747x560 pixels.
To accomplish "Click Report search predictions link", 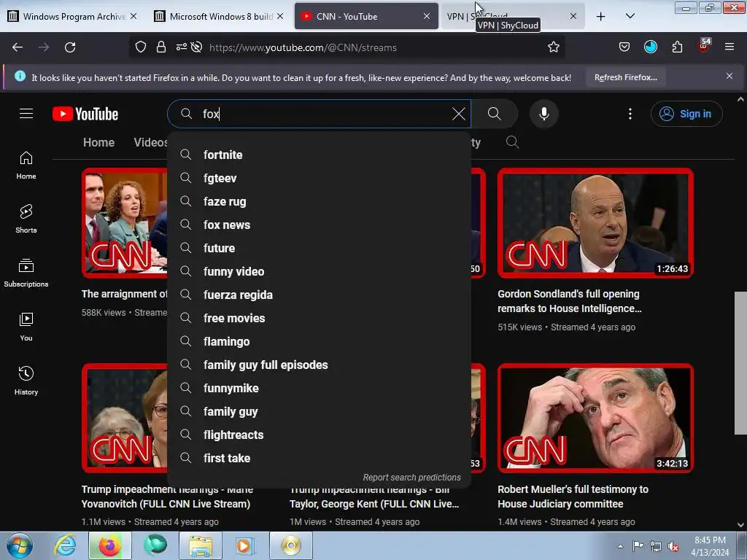I will (411, 477).
